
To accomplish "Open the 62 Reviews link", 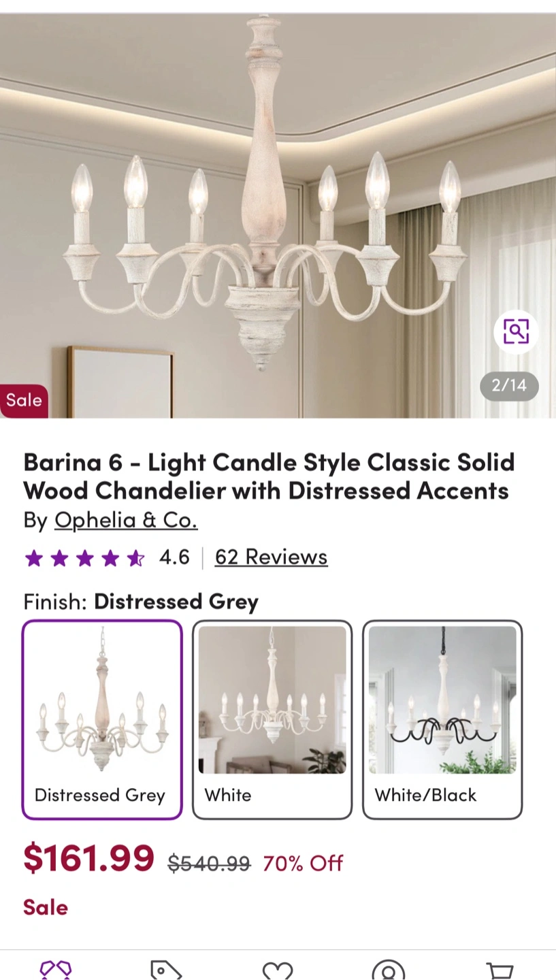I will click(x=272, y=557).
